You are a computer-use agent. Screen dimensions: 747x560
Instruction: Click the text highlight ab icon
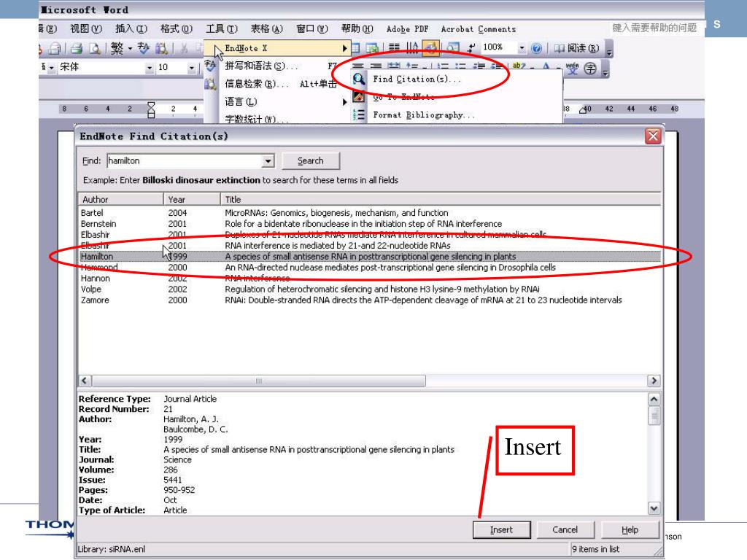click(x=519, y=66)
